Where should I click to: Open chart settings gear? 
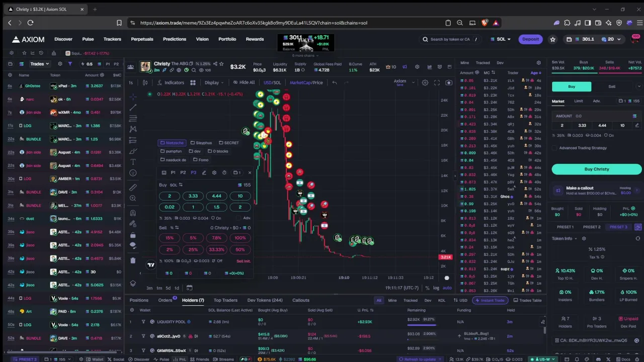point(425,82)
